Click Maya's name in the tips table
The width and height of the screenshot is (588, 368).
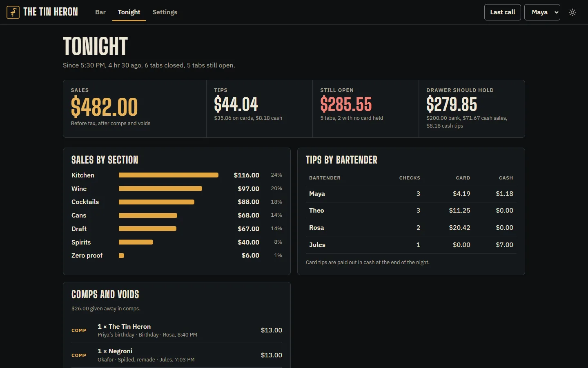[x=317, y=194]
